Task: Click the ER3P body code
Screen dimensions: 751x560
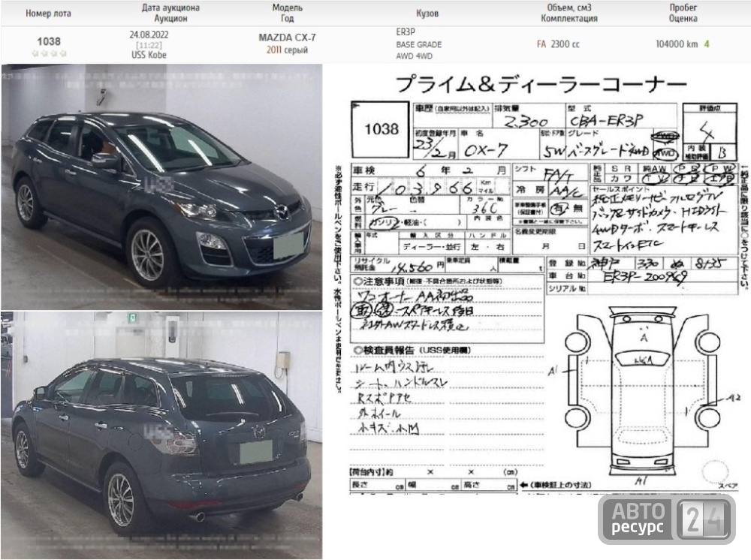Action: pyautogui.click(x=406, y=32)
